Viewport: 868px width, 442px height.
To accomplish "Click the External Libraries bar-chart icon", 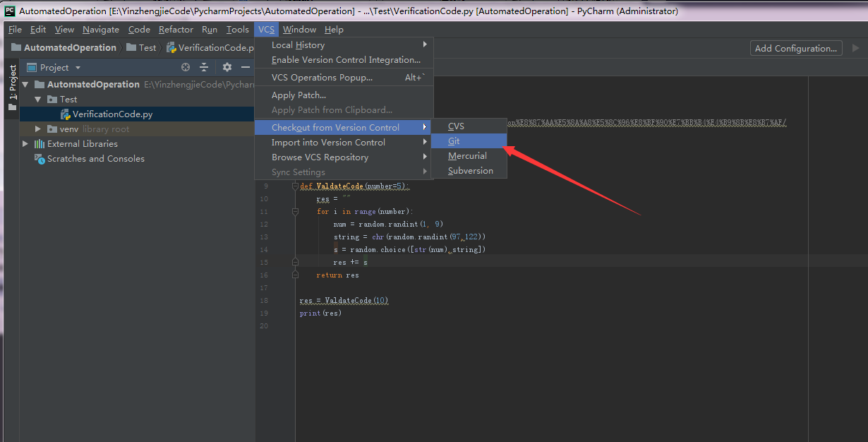I will pyautogui.click(x=40, y=143).
